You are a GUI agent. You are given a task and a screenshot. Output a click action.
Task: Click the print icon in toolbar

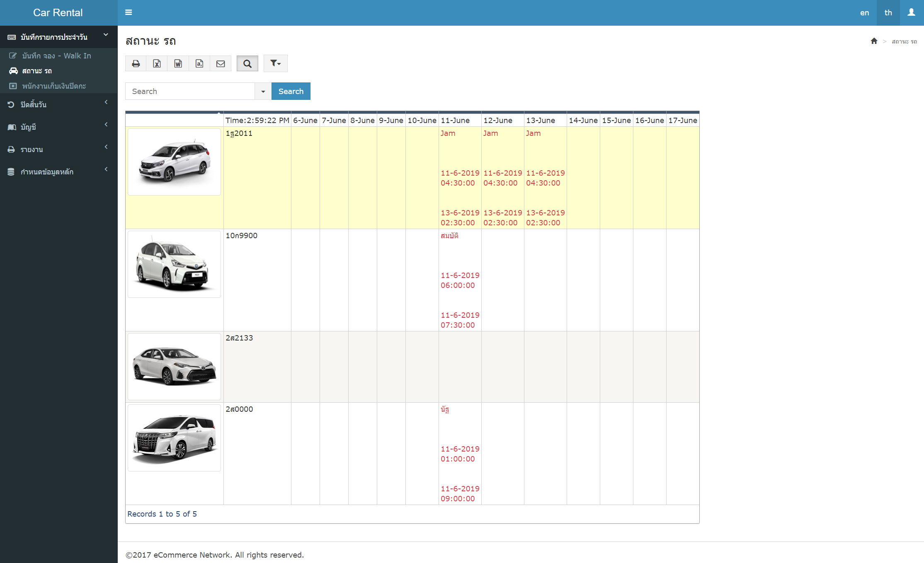(x=136, y=63)
